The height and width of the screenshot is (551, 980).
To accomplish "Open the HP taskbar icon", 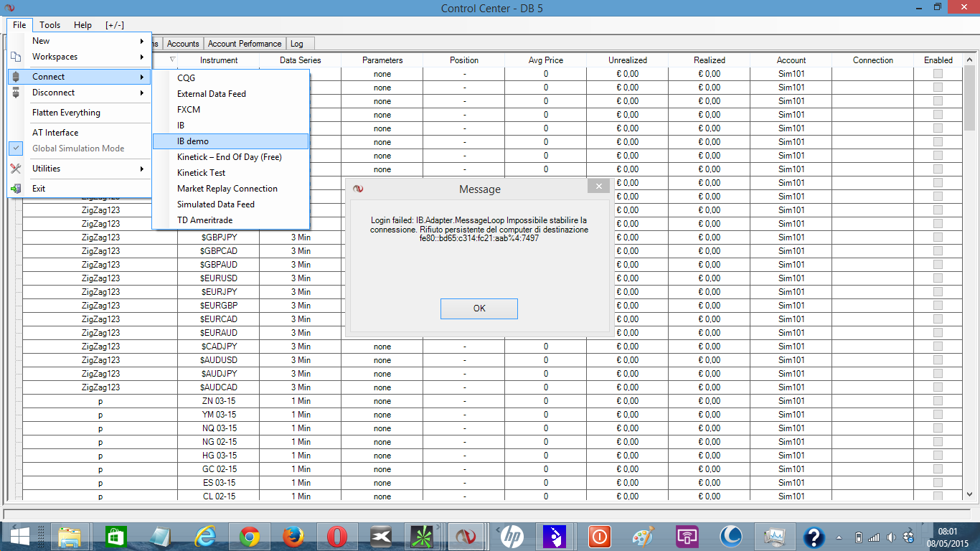I will coord(511,536).
